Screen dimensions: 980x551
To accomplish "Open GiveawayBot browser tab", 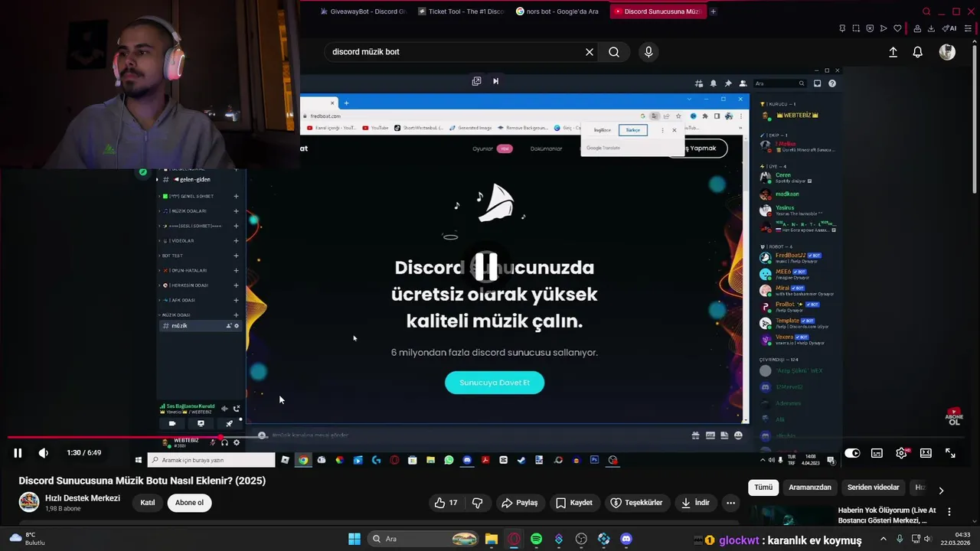I will click(364, 11).
